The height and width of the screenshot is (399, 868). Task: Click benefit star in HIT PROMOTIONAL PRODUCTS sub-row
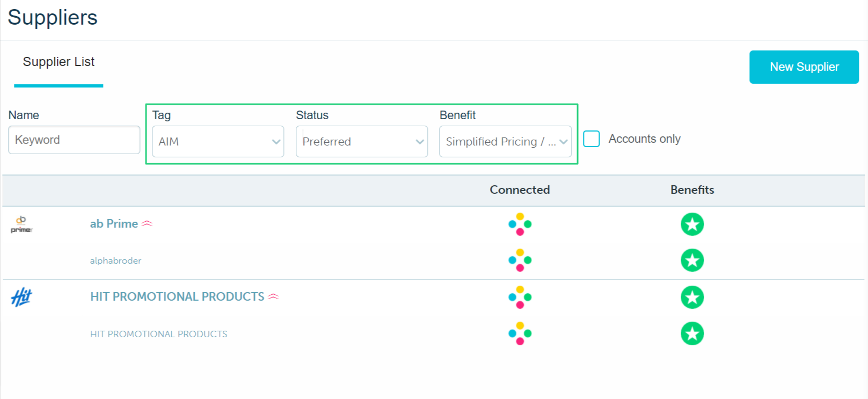point(692,333)
